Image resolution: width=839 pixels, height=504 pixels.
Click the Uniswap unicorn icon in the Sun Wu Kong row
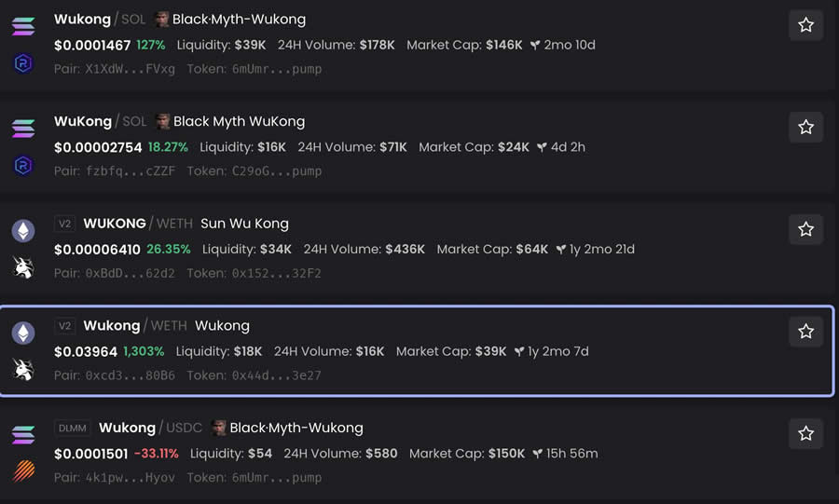tap(23, 267)
